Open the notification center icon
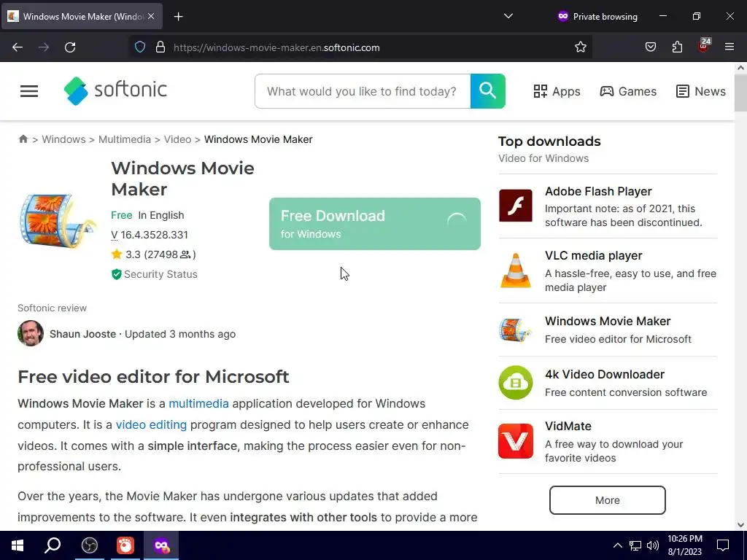Screen dimensions: 747x560 (x=723, y=545)
